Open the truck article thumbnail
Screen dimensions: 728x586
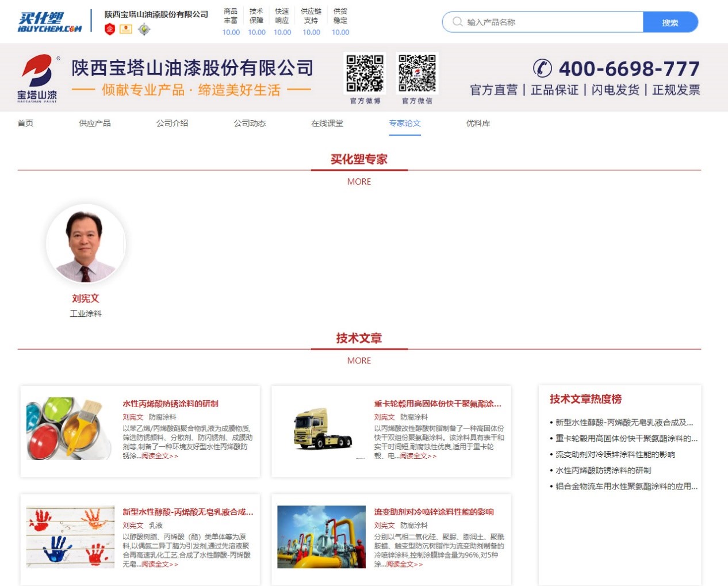(x=321, y=428)
